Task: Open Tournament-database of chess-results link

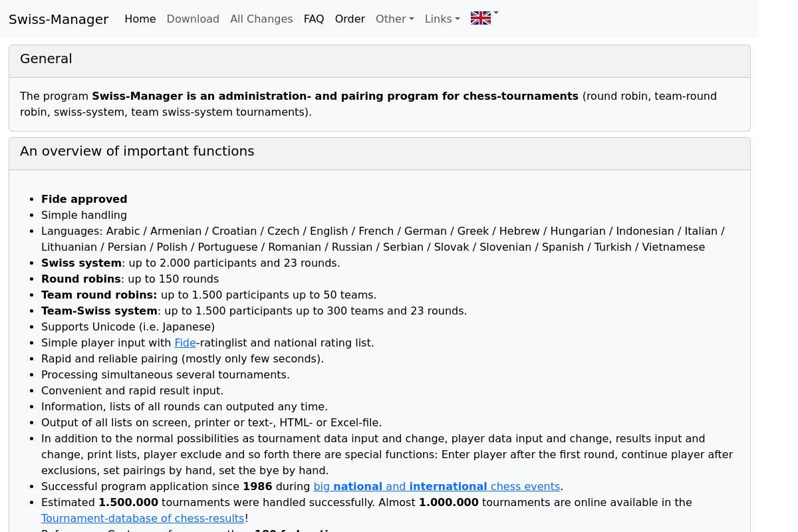Action: 142,518
